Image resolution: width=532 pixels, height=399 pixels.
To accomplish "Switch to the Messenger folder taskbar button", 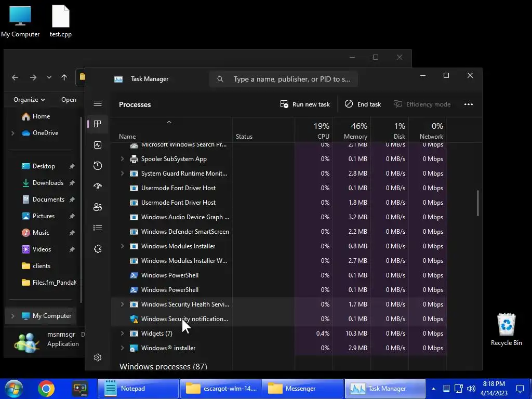I will (x=303, y=389).
